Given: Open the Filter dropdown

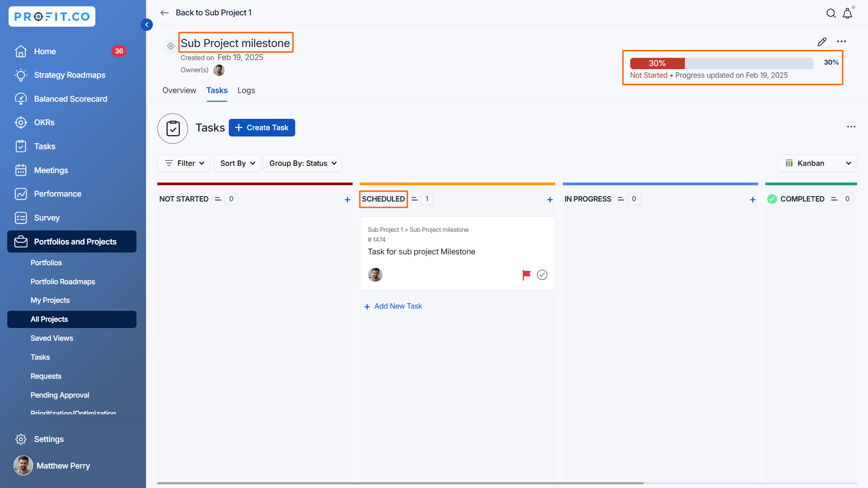Looking at the screenshot, I should click(184, 163).
